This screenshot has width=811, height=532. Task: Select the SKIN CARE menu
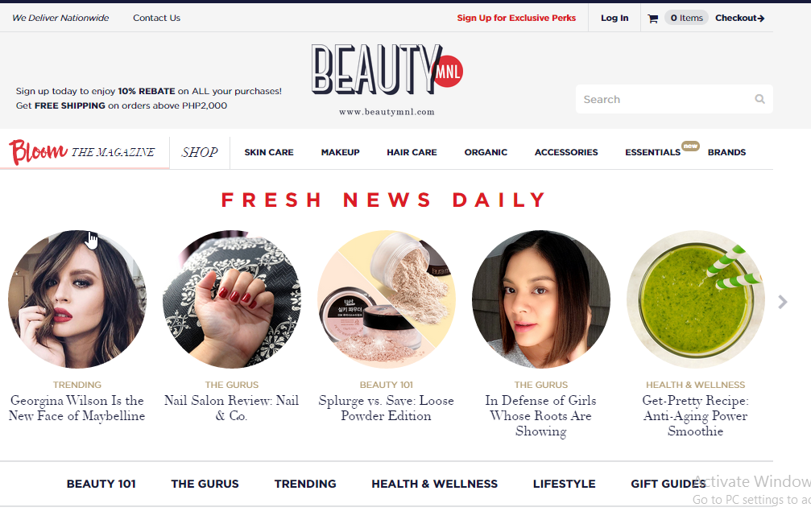(x=269, y=152)
